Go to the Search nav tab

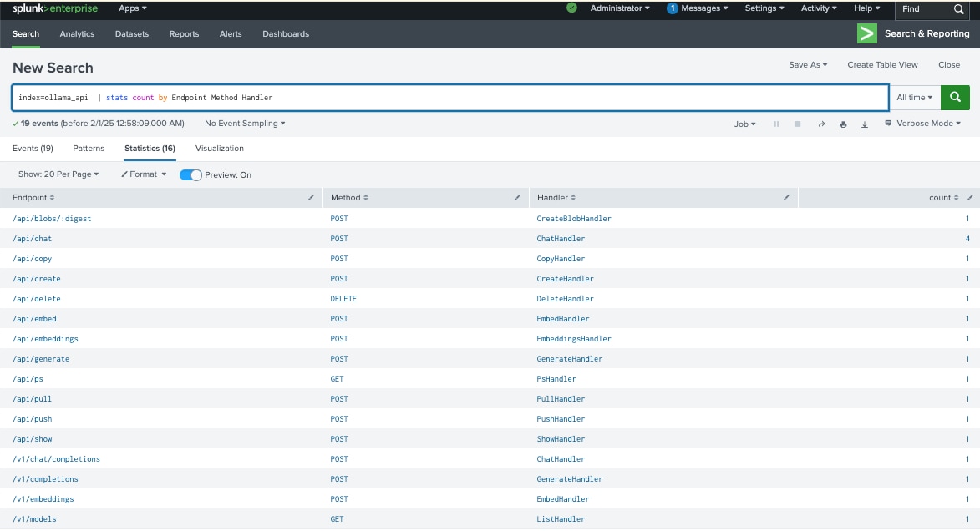point(26,33)
